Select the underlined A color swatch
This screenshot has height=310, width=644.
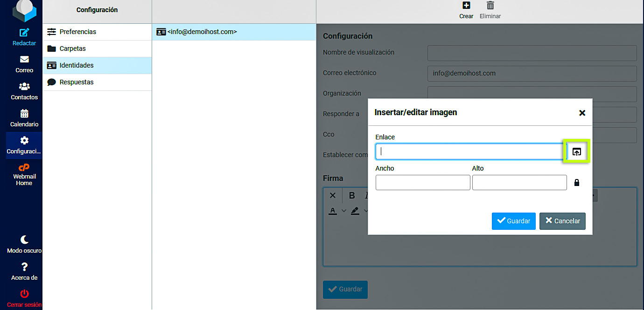point(332,211)
